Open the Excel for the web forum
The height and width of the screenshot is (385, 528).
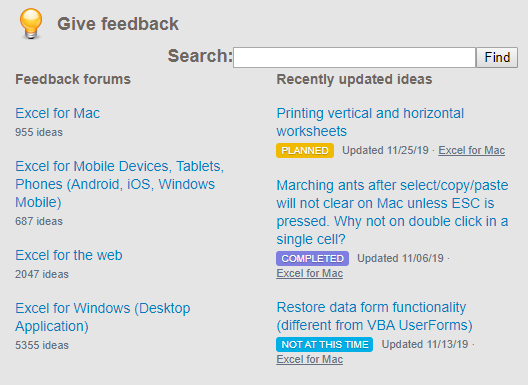tap(69, 255)
